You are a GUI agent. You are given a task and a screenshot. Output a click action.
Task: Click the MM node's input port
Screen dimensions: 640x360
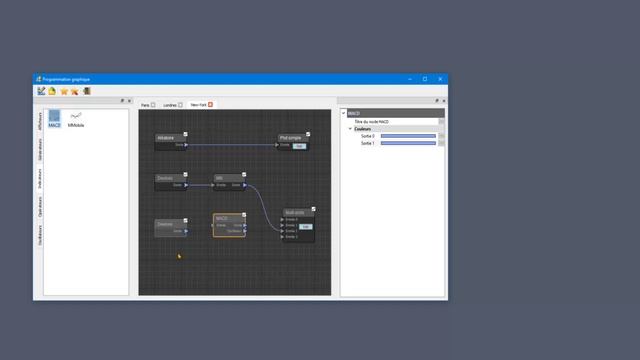click(213, 185)
